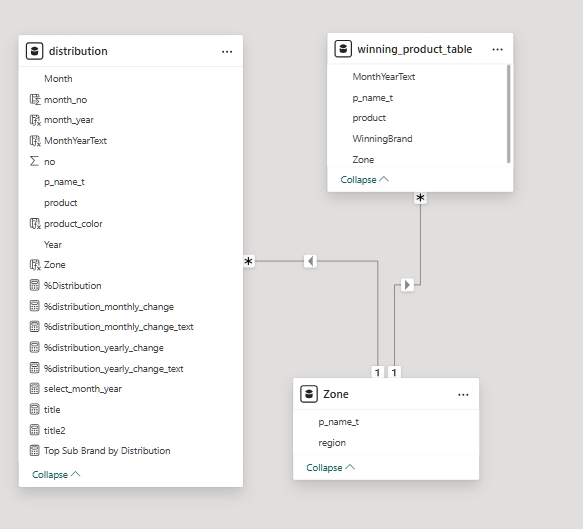Screen dimensions: 583x529
Task: Select the Month field in distribution
Action: click(x=58, y=79)
